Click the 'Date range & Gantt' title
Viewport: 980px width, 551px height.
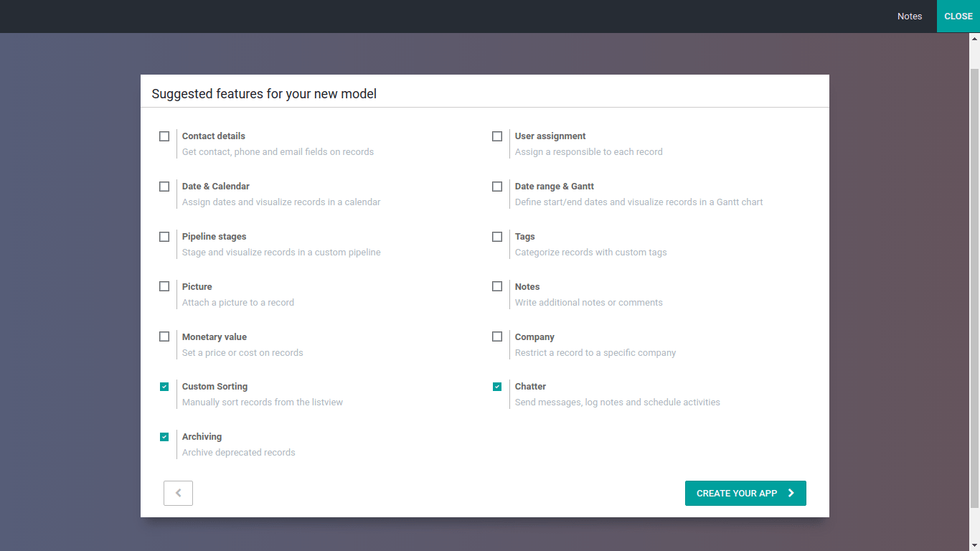555,187
